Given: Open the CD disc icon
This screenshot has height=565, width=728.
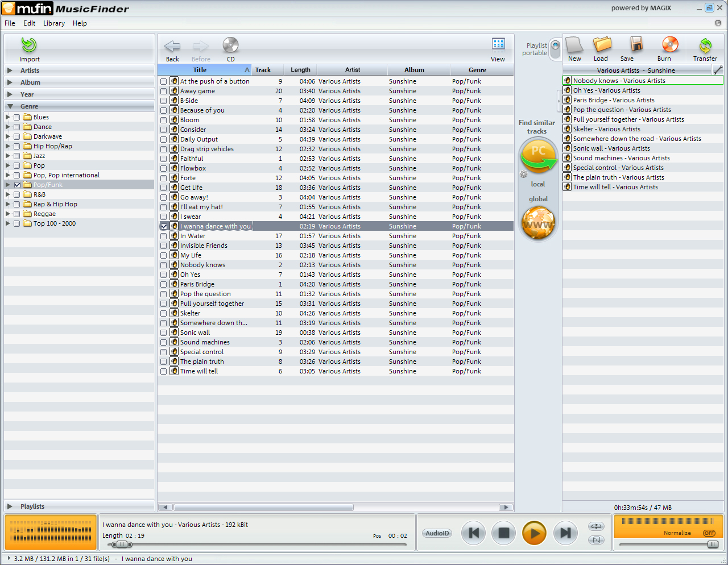Looking at the screenshot, I should [x=230, y=45].
